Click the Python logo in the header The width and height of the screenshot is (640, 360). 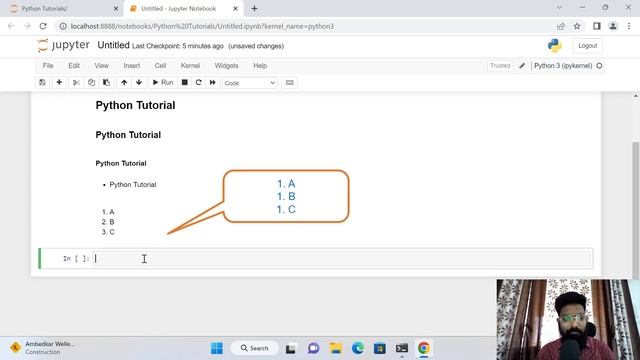pos(555,46)
